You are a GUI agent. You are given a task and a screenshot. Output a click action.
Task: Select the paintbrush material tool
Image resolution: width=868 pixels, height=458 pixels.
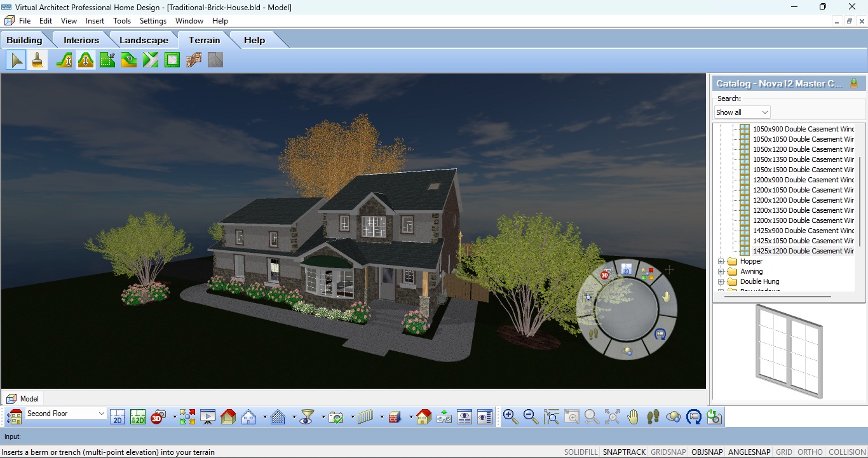tap(38, 60)
